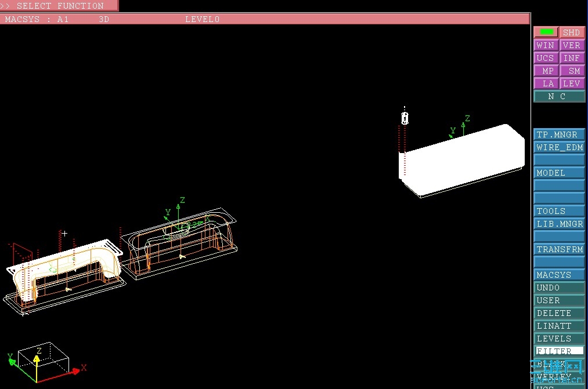
Task: Select the MODEL menu entry
Action: (x=559, y=173)
